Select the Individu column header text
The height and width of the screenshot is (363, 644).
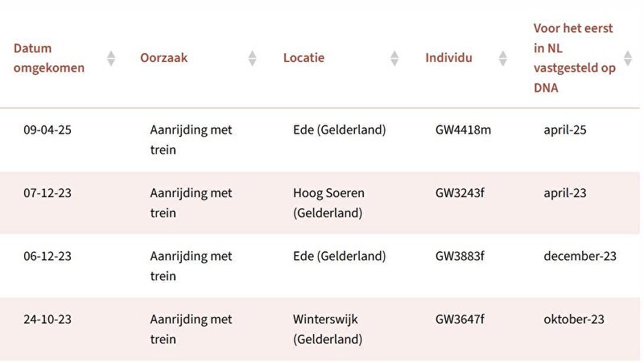click(448, 58)
